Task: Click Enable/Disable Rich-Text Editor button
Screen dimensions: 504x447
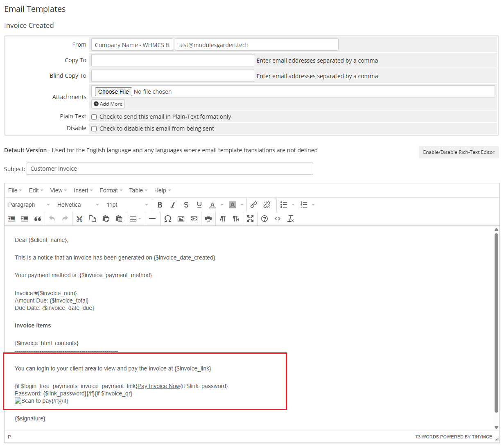Action: tap(459, 152)
